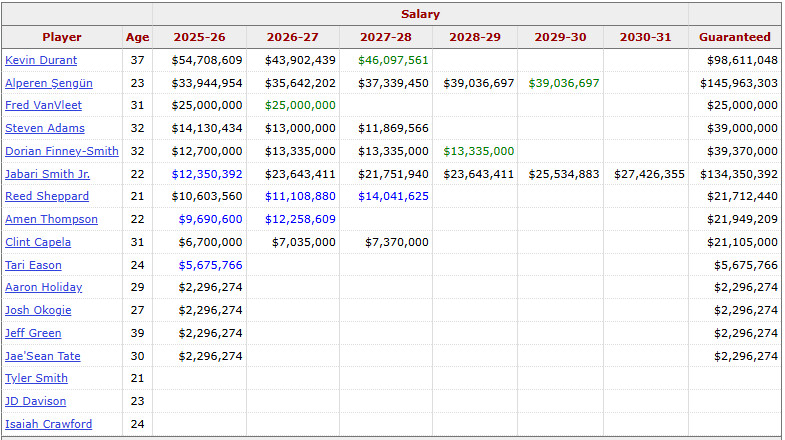Viewport: 785px width, 440px height.
Task: Open Kevin Durant's player page
Action: click(41, 60)
